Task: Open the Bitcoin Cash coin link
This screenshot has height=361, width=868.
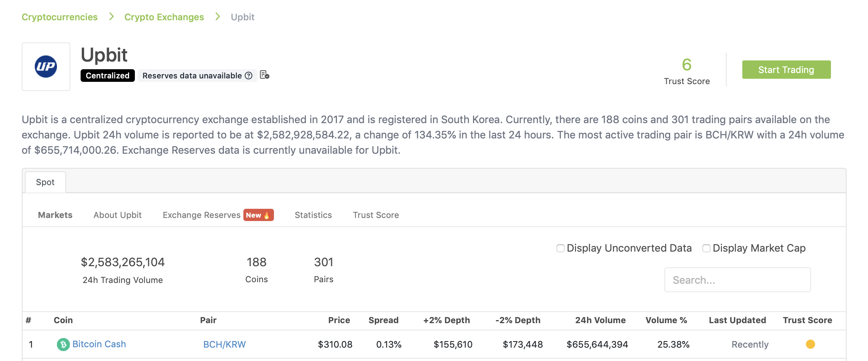Action: (99, 344)
